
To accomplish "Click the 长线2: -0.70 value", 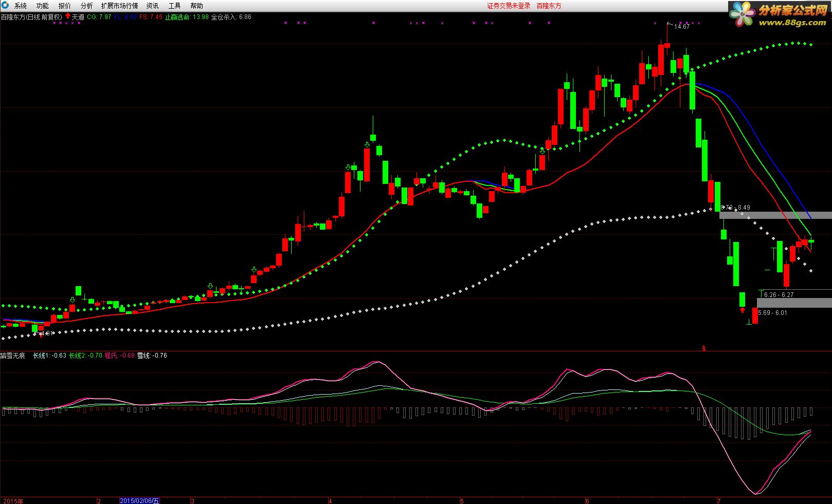I will [85, 356].
